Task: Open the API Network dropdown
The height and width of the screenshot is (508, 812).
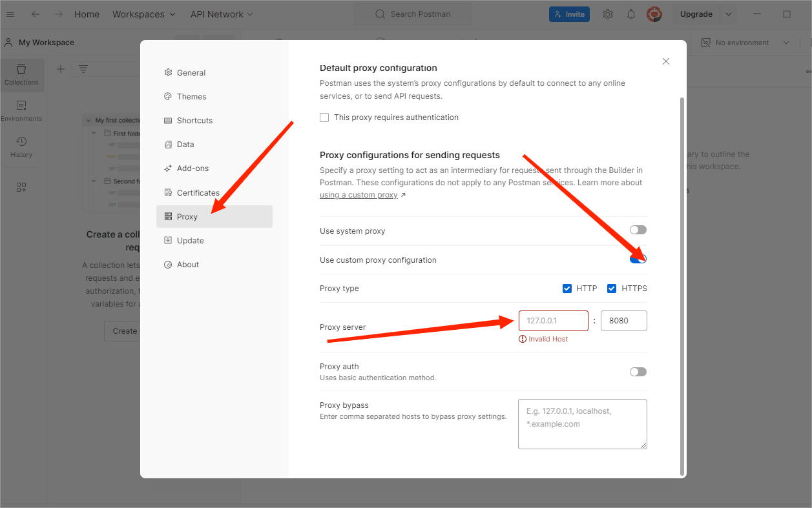Action: 222,14
